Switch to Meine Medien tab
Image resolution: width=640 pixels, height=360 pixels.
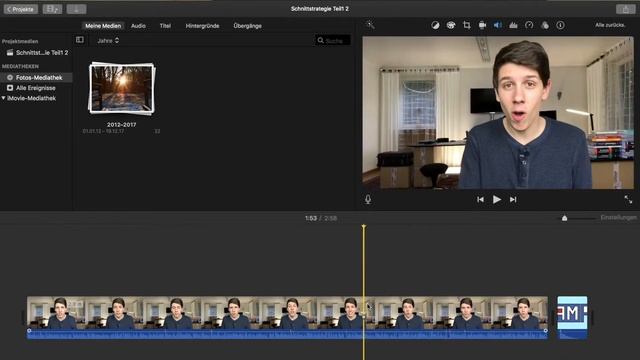click(x=103, y=26)
